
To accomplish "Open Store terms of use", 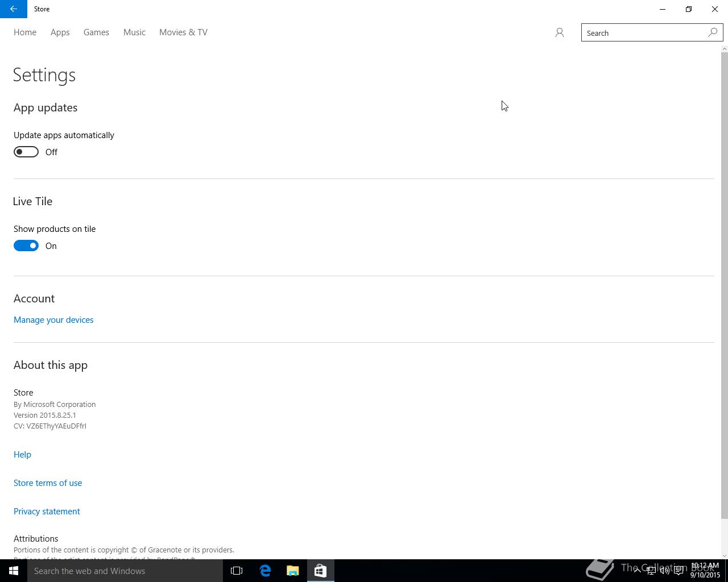I will point(48,483).
